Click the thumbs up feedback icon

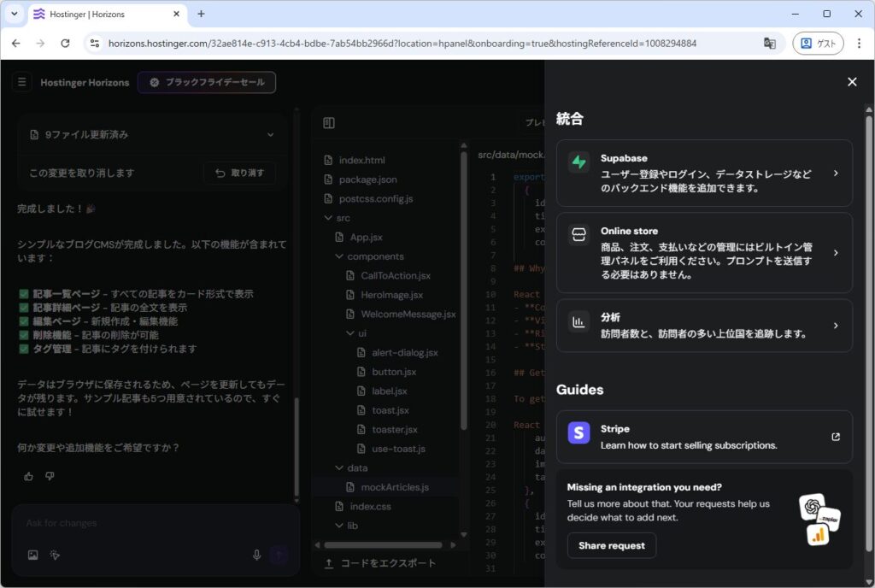click(x=29, y=476)
